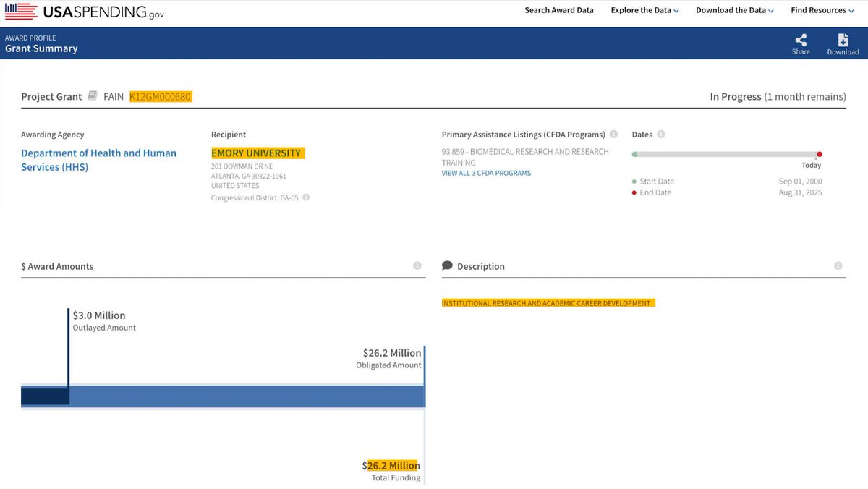
Task: Click the dark outlayed amount bar segment
Action: click(x=45, y=396)
